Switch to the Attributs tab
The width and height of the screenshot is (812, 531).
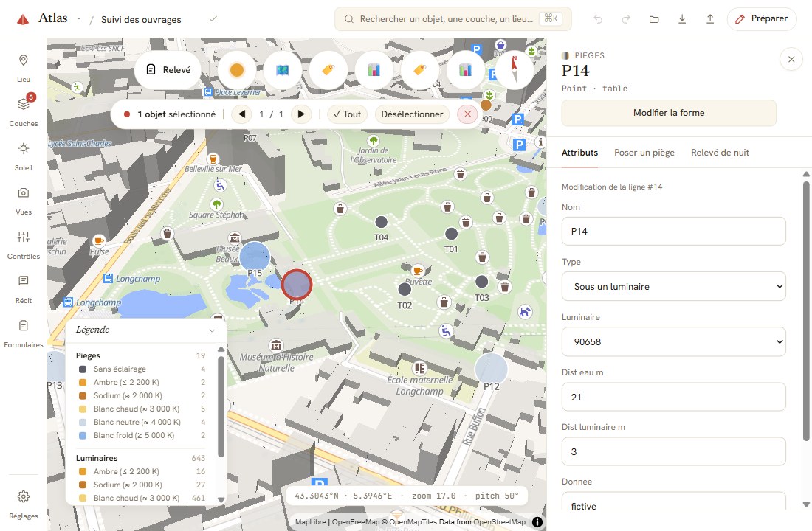pyautogui.click(x=579, y=153)
